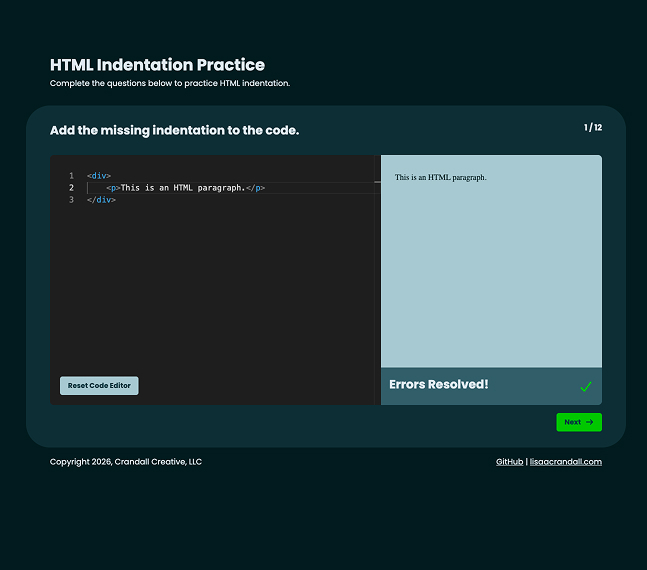Click the Next button
The image size is (647, 570).
coord(579,422)
